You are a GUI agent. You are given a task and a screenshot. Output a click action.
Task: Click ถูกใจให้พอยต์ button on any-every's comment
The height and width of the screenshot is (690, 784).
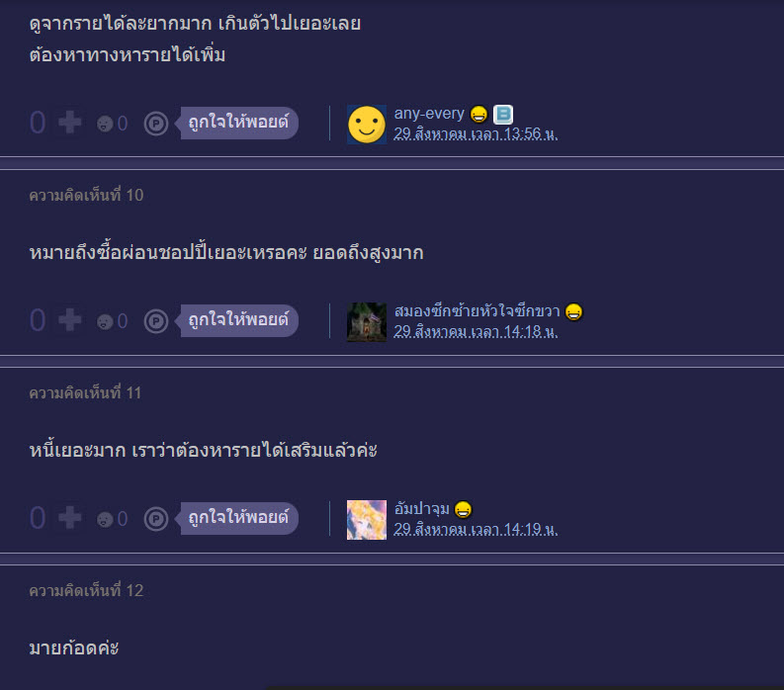click(x=238, y=123)
